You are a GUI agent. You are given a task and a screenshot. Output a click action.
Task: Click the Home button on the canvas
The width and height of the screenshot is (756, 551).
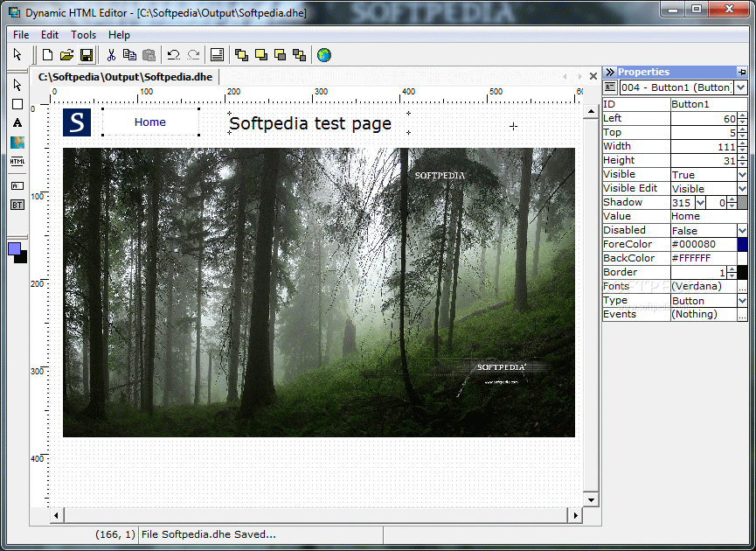click(150, 122)
